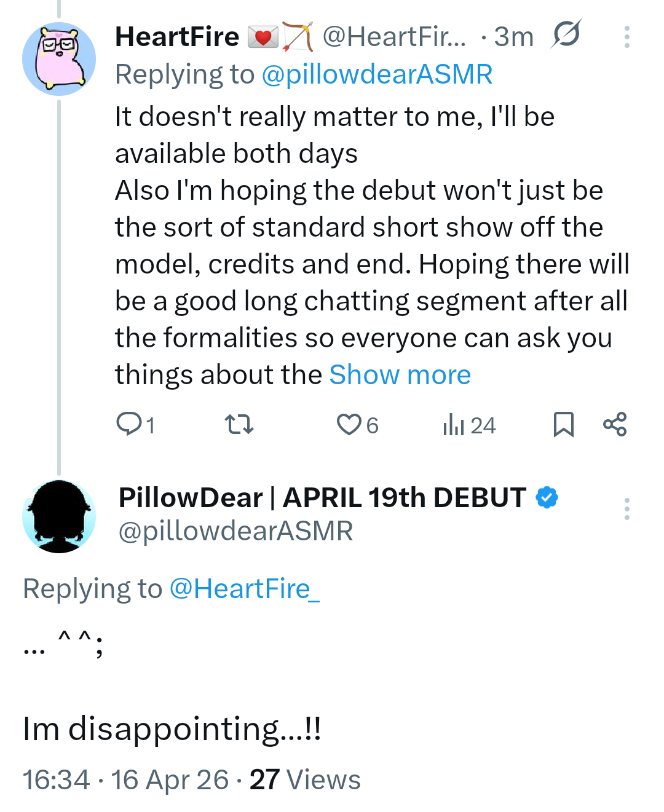Open the three-dot menu on HeartFire's tweet
The width and height of the screenshot is (664, 812).
pyautogui.click(x=626, y=37)
